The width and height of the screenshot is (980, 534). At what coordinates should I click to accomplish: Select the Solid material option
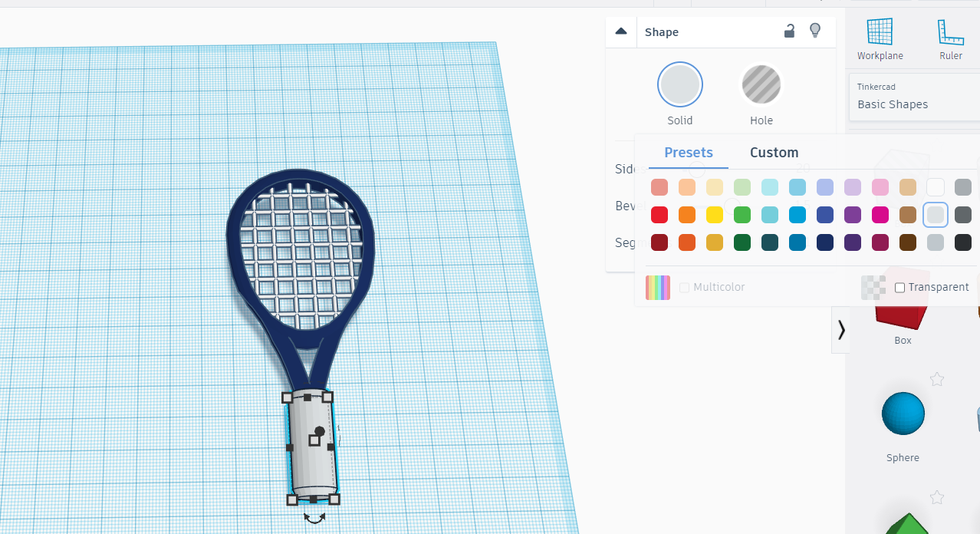tap(679, 84)
